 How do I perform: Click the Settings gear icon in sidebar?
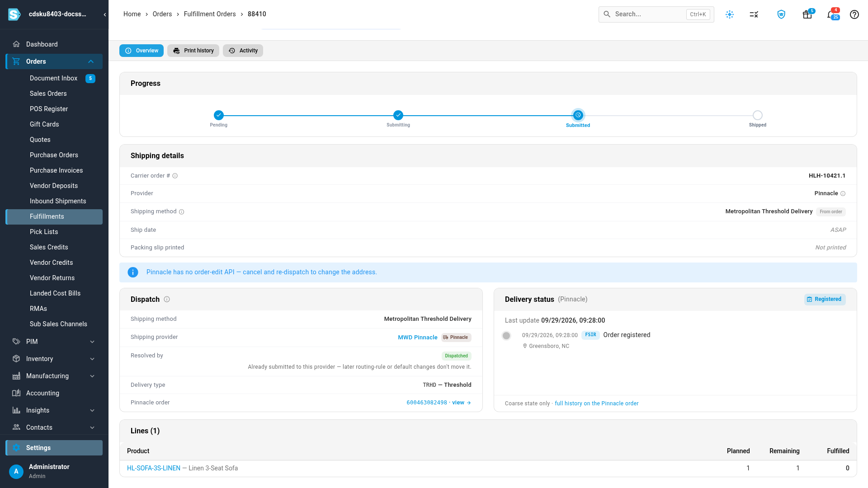16,448
